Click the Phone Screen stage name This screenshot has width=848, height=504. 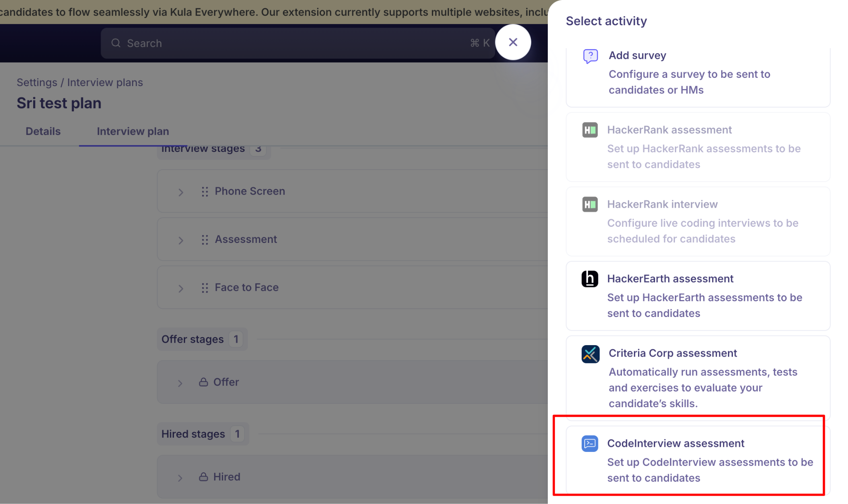(x=250, y=191)
